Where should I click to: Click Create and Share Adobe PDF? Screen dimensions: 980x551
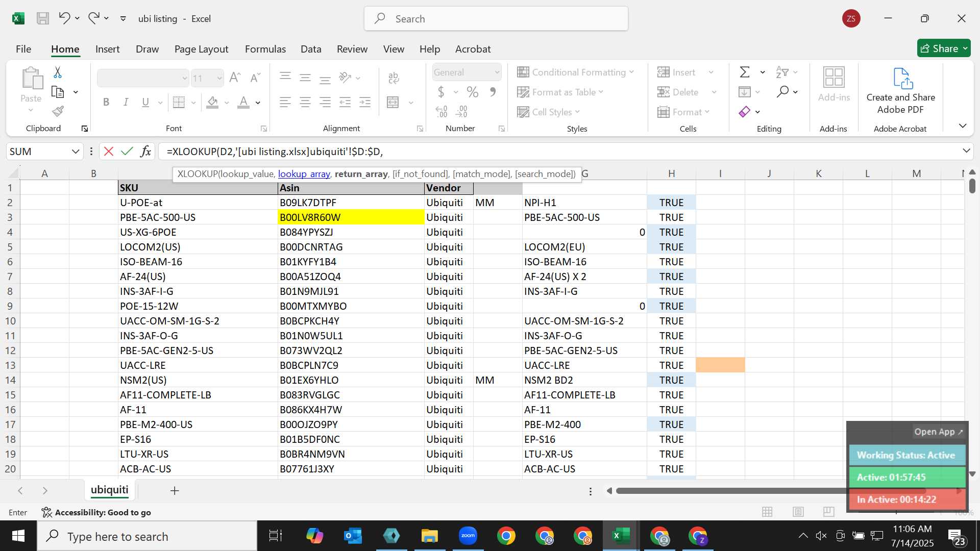[x=901, y=91]
